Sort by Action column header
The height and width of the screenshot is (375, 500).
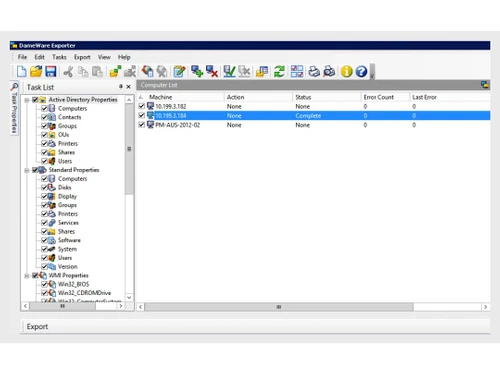coord(258,97)
